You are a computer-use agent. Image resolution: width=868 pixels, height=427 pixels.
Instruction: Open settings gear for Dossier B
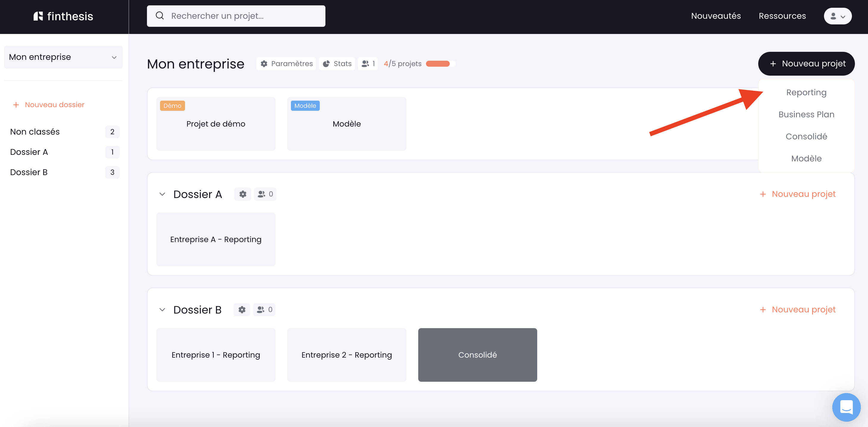tap(242, 309)
